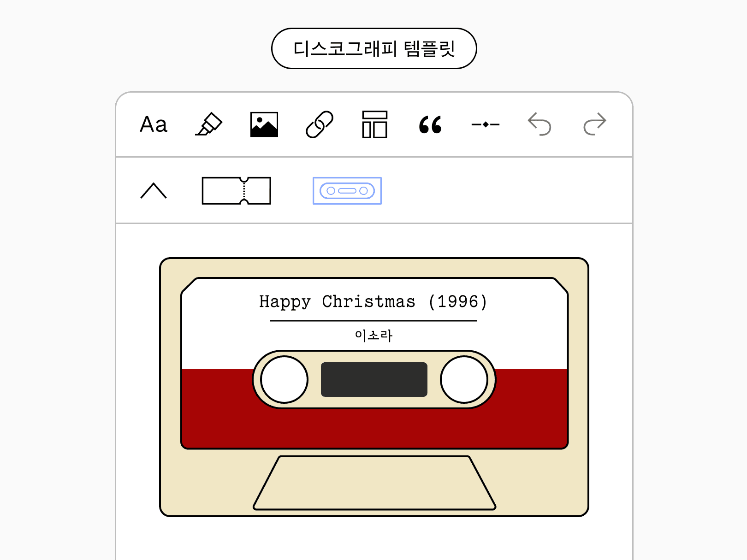Insert a horizontal divider line
Image resolution: width=747 pixels, height=560 pixels.
coord(486,124)
